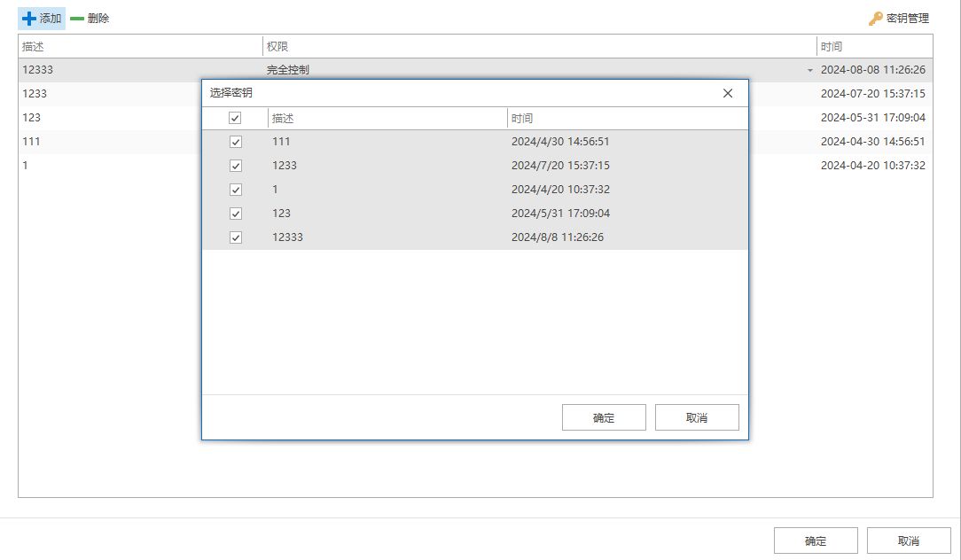Click 2024-08-08 11:26:26 in main table
The image size is (961, 560).
click(x=872, y=70)
